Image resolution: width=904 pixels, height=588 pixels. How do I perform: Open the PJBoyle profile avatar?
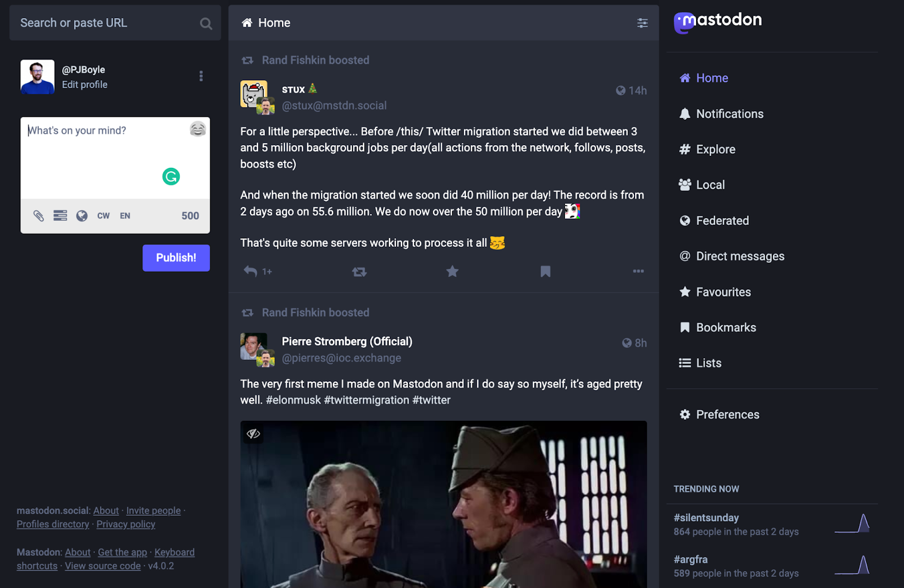pos(37,77)
